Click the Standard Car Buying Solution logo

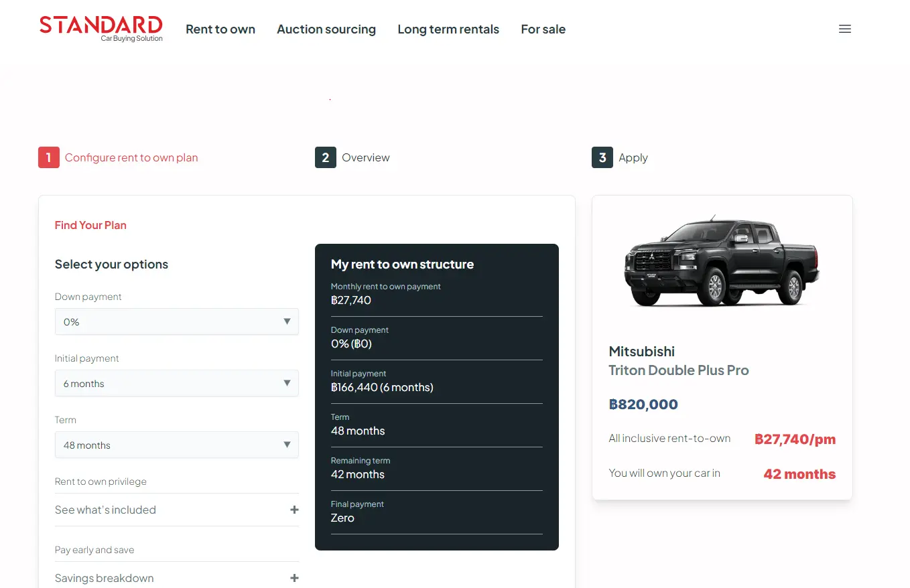pyautogui.click(x=101, y=29)
